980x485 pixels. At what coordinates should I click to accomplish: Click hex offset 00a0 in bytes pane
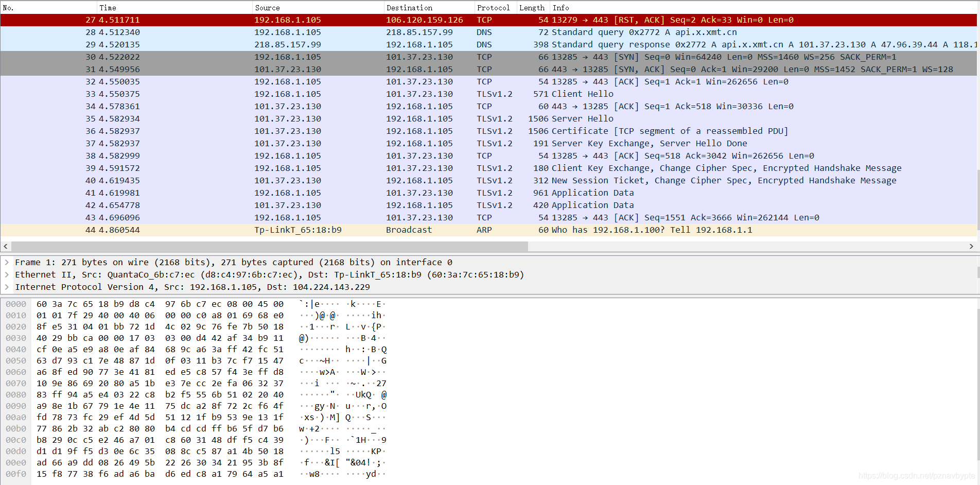(x=16, y=418)
